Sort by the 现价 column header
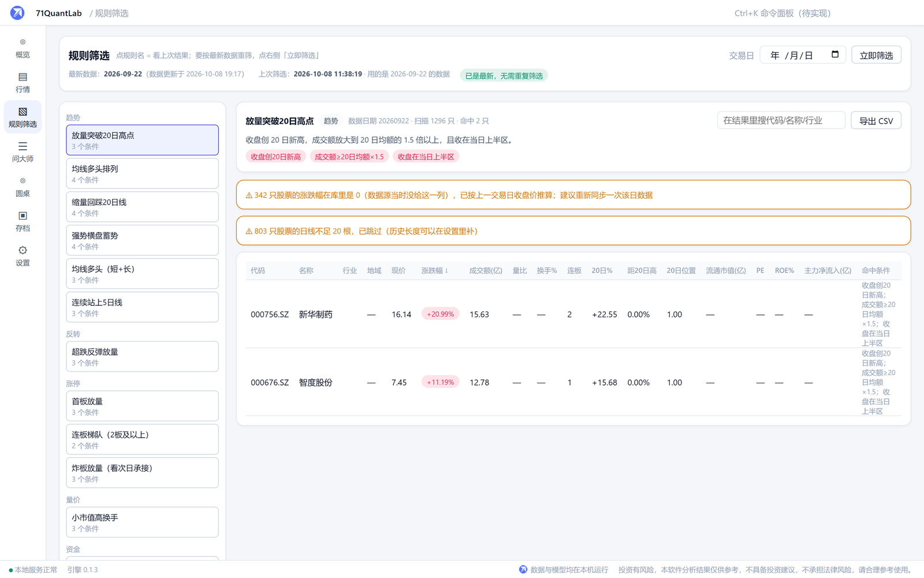 [398, 271]
